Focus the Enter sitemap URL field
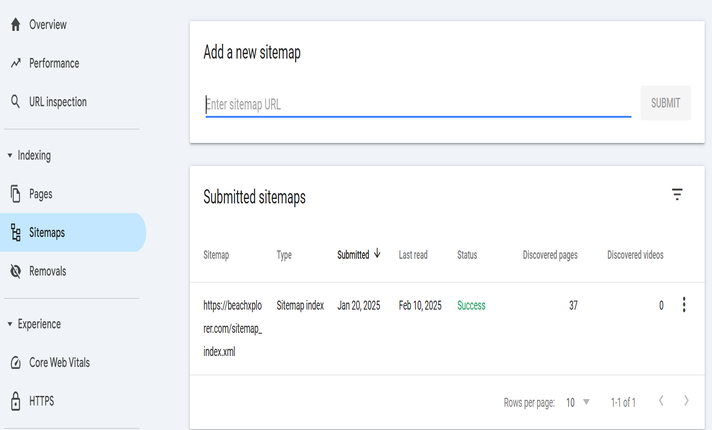 coord(418,104)
